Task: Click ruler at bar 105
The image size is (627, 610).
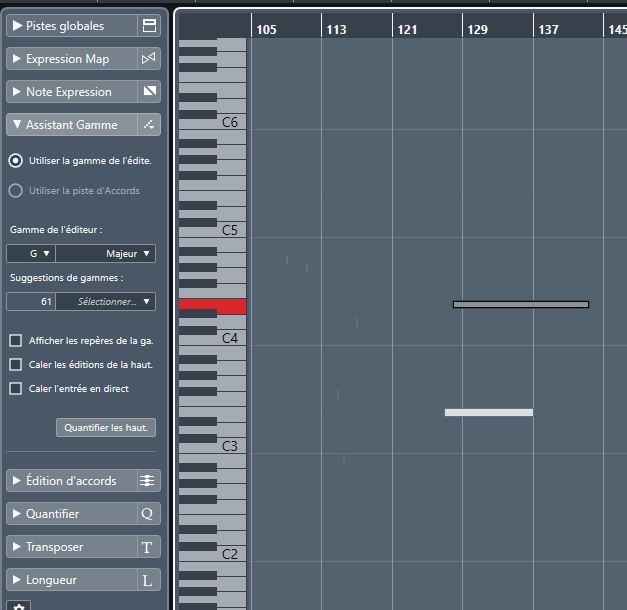Action: (x=266, y=29)
